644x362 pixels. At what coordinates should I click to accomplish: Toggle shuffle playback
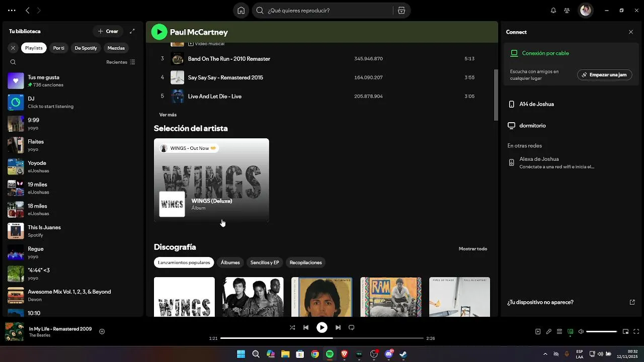(292, 327)
